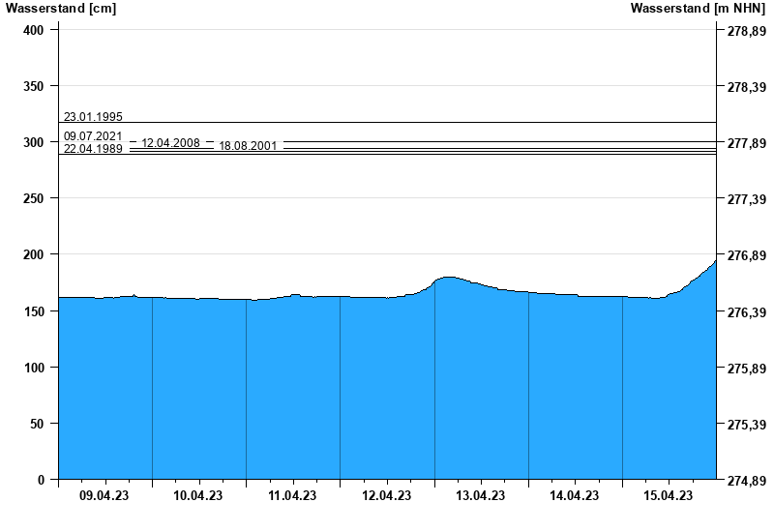The height and width of the screenshot is (532, 774).
Task: Click the 18.08.2001 historical mark label
Action: (x=248, y=146)
